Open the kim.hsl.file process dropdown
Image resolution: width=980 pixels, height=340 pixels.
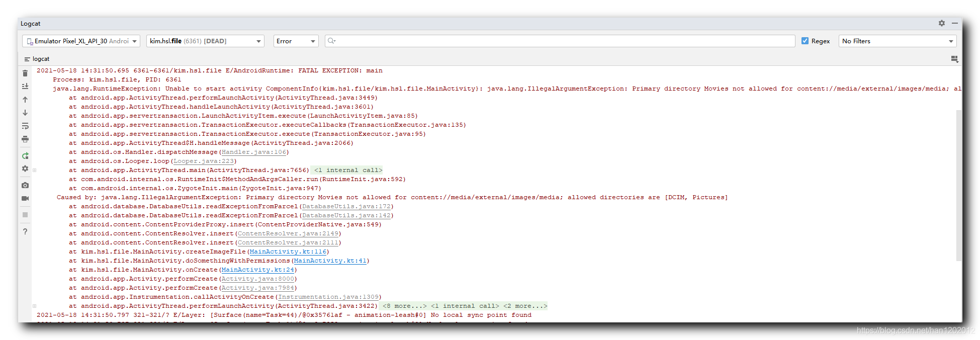(x=205, y=41)
